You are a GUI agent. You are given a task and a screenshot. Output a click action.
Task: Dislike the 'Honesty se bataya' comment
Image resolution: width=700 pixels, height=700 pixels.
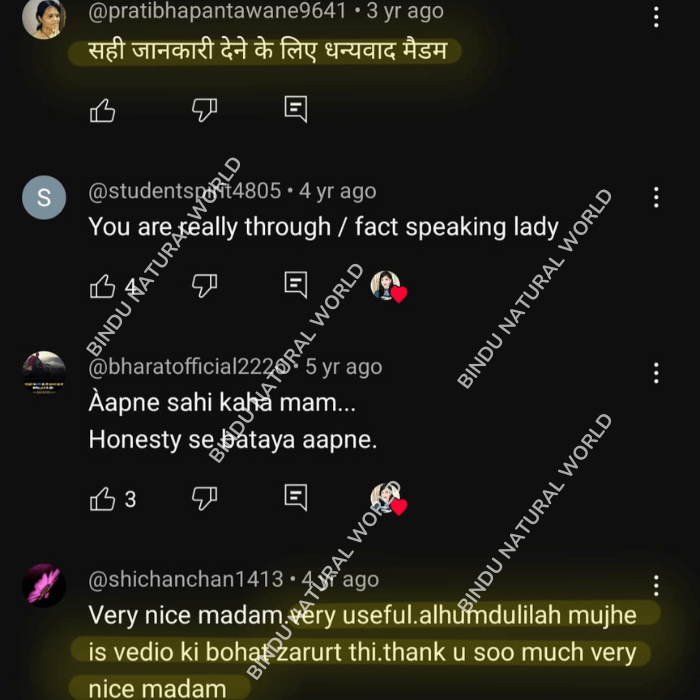click(x=204, y=498)
